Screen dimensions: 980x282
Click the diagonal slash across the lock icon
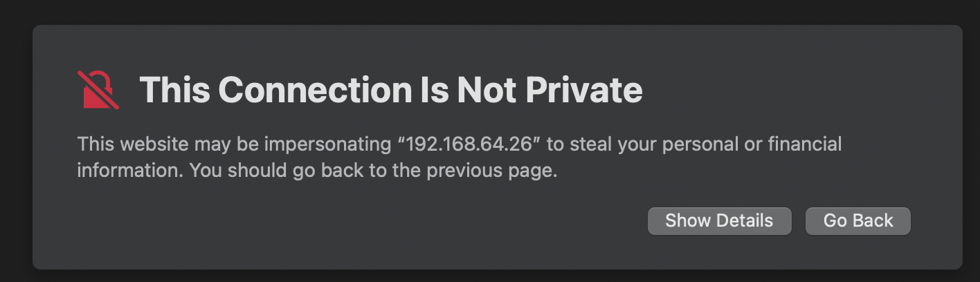98,90
